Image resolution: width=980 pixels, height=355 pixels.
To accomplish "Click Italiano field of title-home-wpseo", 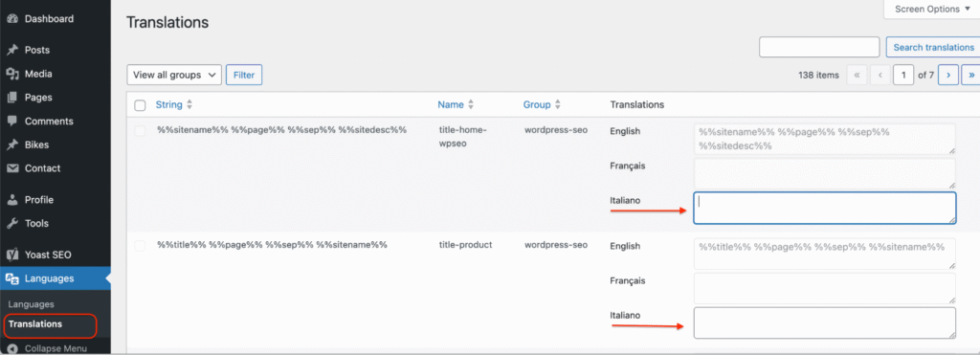I will click(824, 208).
